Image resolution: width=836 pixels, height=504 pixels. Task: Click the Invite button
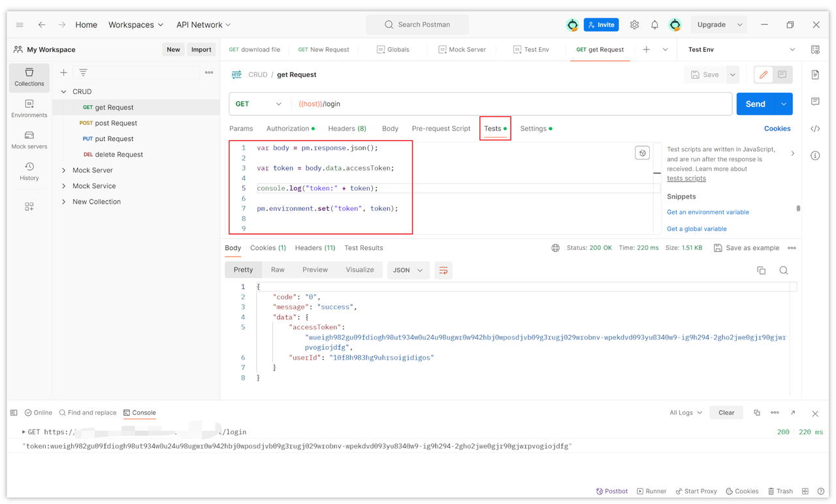point(601,25)
